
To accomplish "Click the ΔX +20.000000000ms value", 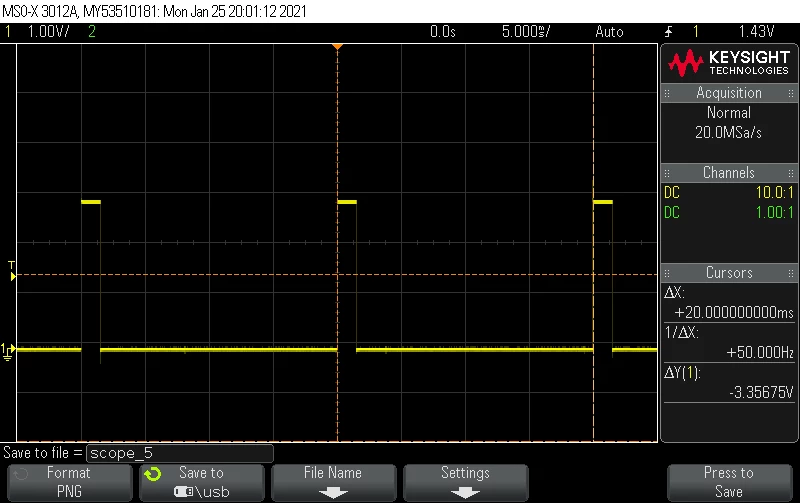I will coord(734,313).
